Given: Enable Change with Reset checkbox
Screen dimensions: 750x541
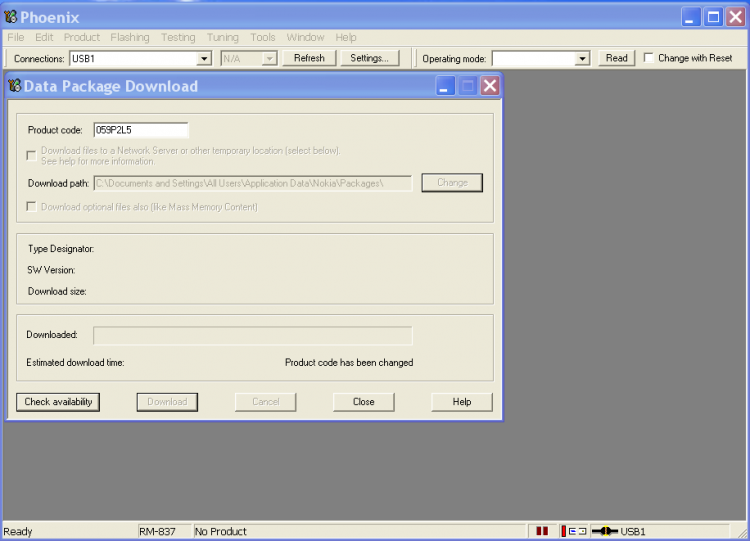Looking at the screenshot, I should (x=649, y=58).
